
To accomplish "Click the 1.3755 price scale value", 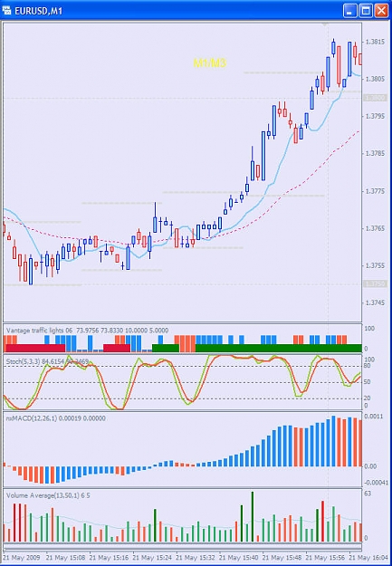I will pyautogui.click(x=374, y=265).
